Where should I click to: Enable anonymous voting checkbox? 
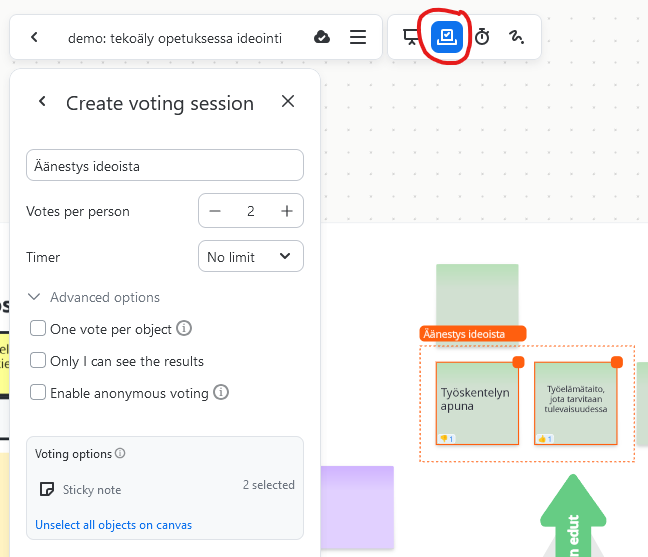[38, 393]
